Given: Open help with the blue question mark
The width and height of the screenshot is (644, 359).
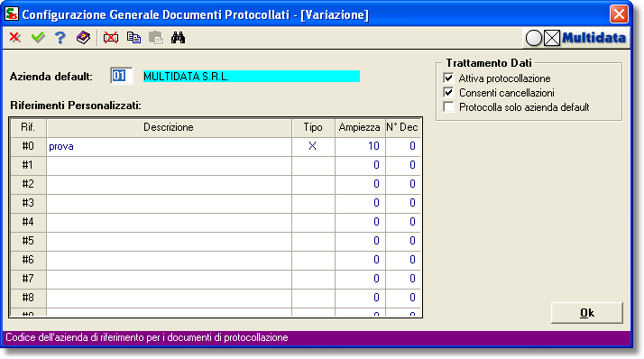Looking at the screenshot, I should click(x=60, y=38).
